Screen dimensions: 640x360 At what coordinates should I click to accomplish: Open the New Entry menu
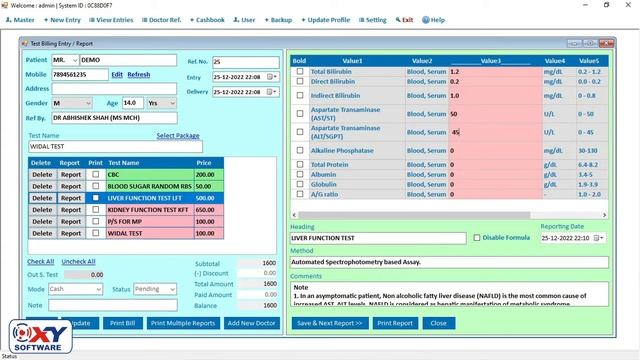(62, 20)
